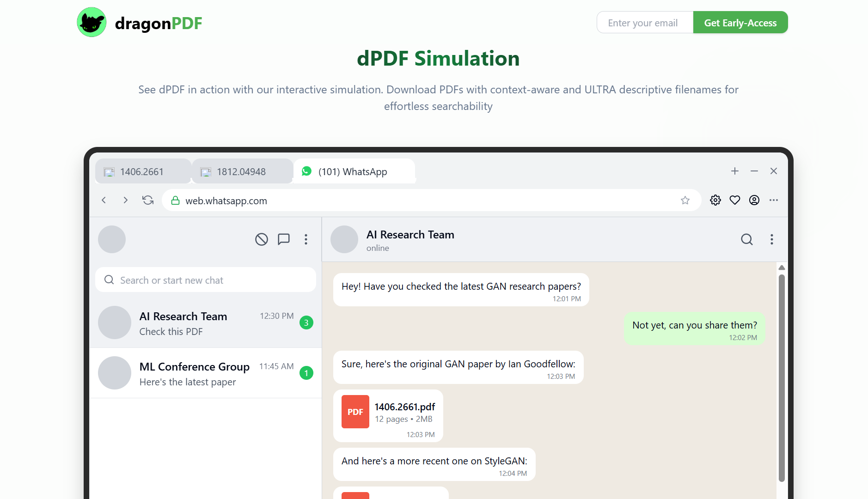Screen dimensions: 868x499
Task: Click message 'Hey! Have you checked the latest GAN'
Action: (x=461, y=290)
